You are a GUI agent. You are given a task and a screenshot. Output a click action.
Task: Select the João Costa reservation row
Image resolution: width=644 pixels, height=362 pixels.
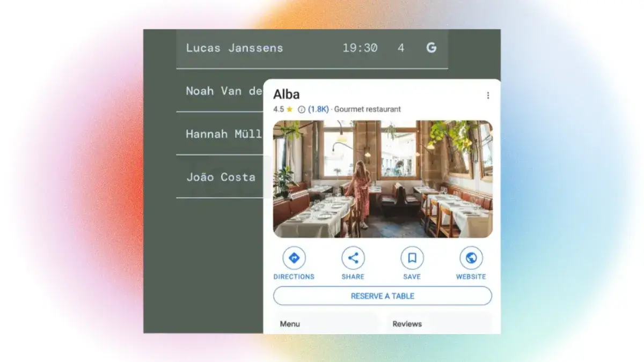[x=220, y=176]
